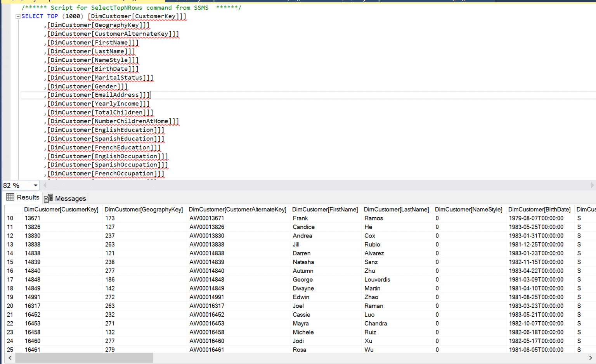Click the left scroll arrow below the editor

(45, 185)
